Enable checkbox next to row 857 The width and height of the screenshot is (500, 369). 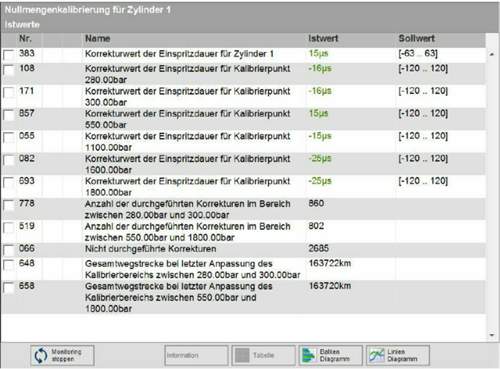tap(9, 115)
